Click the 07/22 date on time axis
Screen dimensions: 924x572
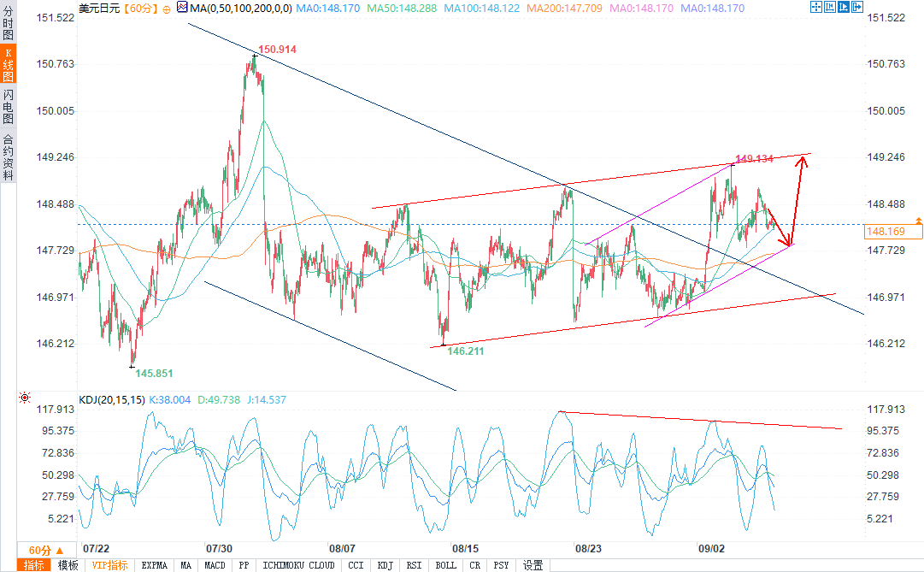(96, 548)
